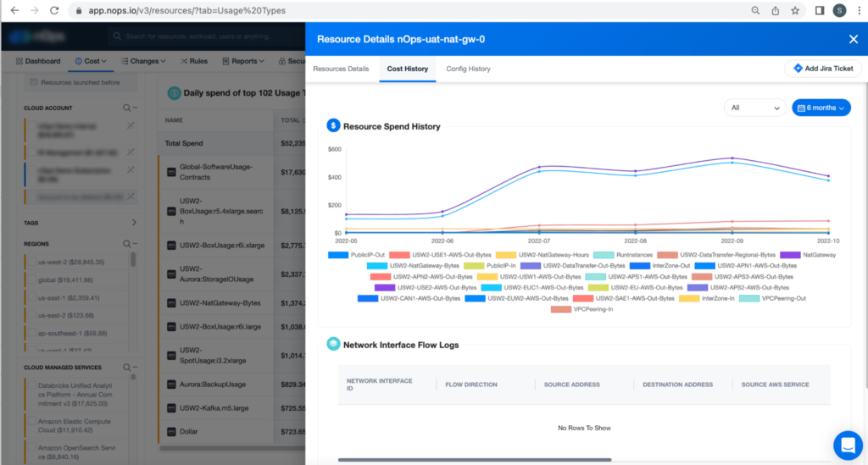Click icon beside USW2-BoxUsage:r6i.xlarge row
Viewport: 868px width, 465px height.
(171, 245)
